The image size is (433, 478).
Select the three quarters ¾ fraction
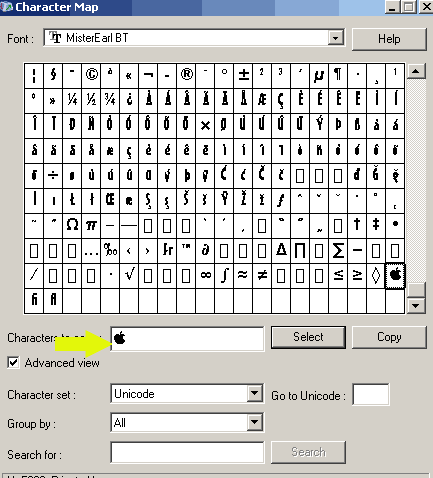tap(110, 101)
